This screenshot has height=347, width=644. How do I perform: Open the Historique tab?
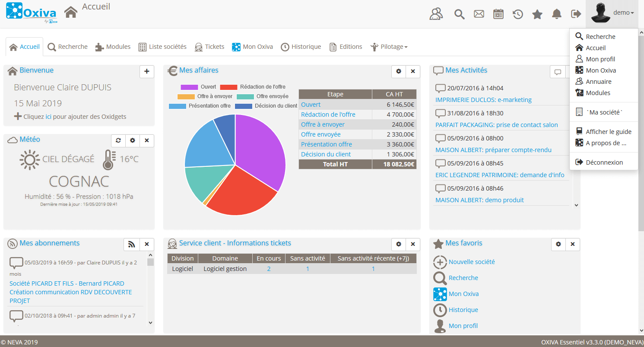click(x=301, y=47)
